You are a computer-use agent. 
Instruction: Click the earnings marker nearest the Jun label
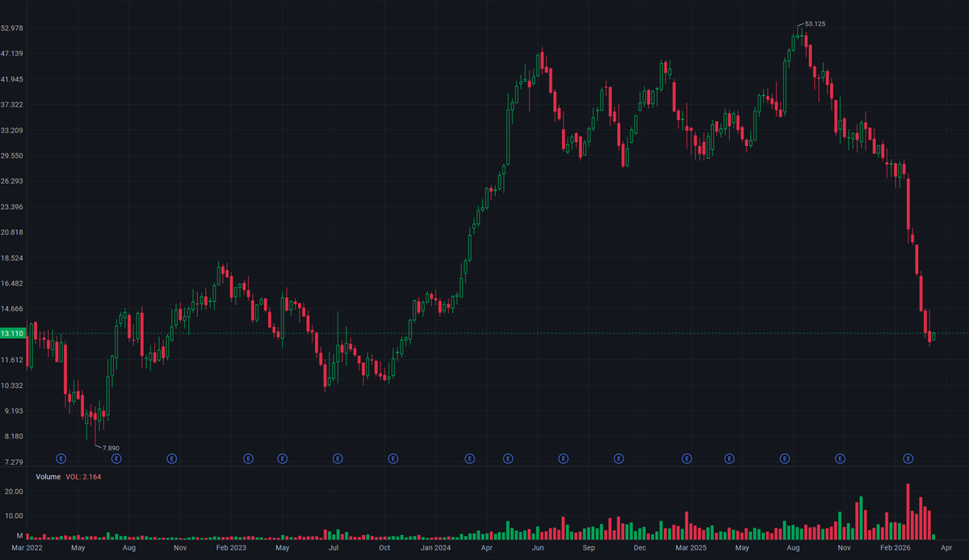click(x=563, y=458)
